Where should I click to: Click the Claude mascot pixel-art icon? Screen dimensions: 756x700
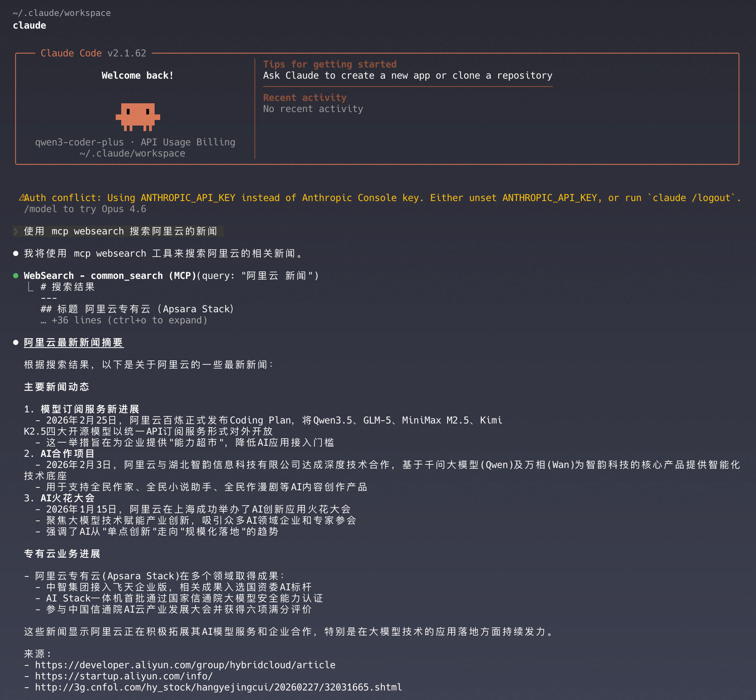[138, 117]
